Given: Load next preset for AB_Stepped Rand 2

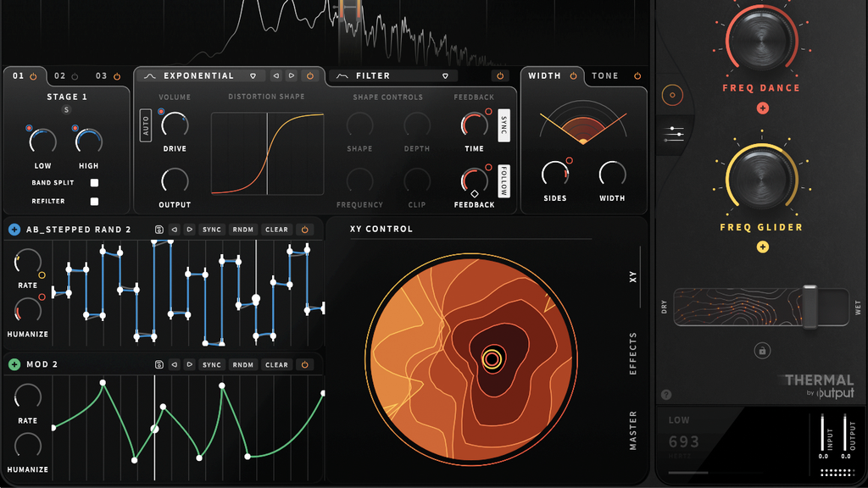Looking at the screenshot, I should click(x=189, y=230).
